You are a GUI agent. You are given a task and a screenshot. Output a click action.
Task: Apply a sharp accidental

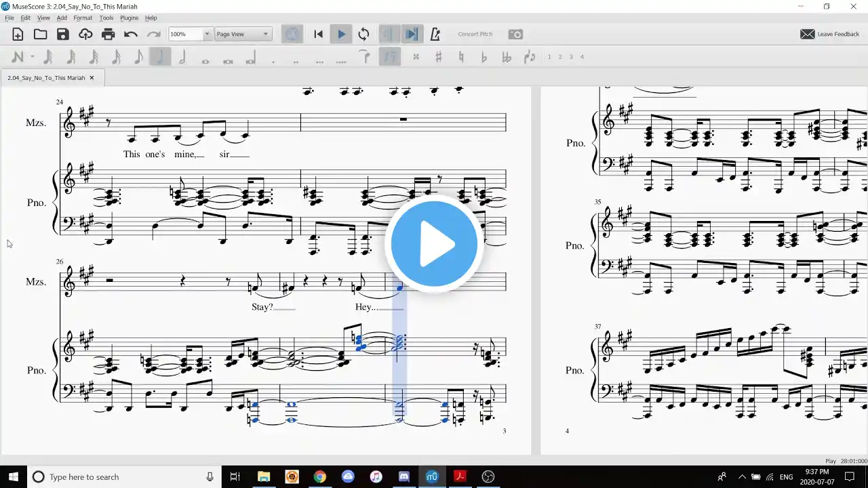click(x=439, y=57)
